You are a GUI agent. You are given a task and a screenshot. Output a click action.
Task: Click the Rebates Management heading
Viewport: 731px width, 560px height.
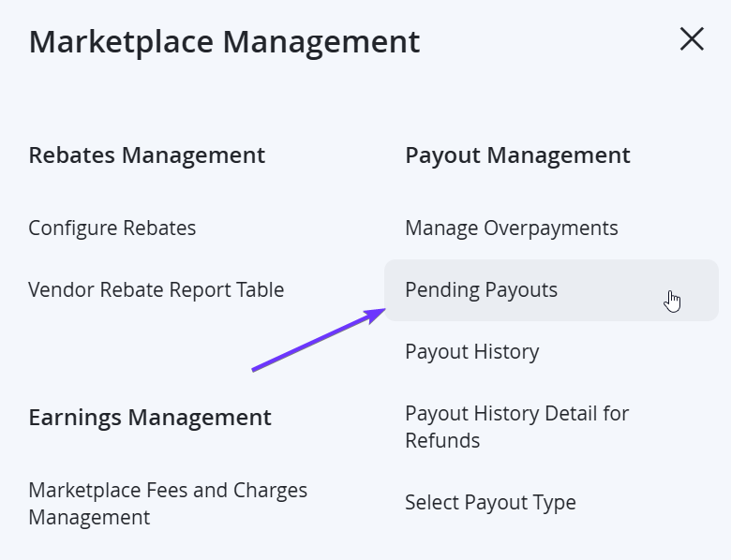click(147, 155)
